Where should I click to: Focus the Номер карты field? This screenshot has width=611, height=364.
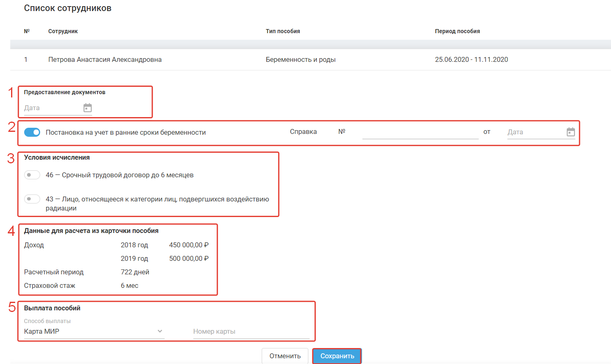coord(251,332)
